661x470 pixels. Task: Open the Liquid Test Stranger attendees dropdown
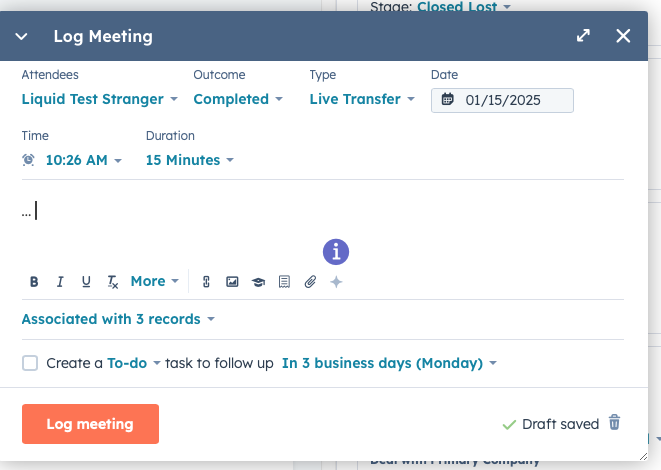pos(99,99)
